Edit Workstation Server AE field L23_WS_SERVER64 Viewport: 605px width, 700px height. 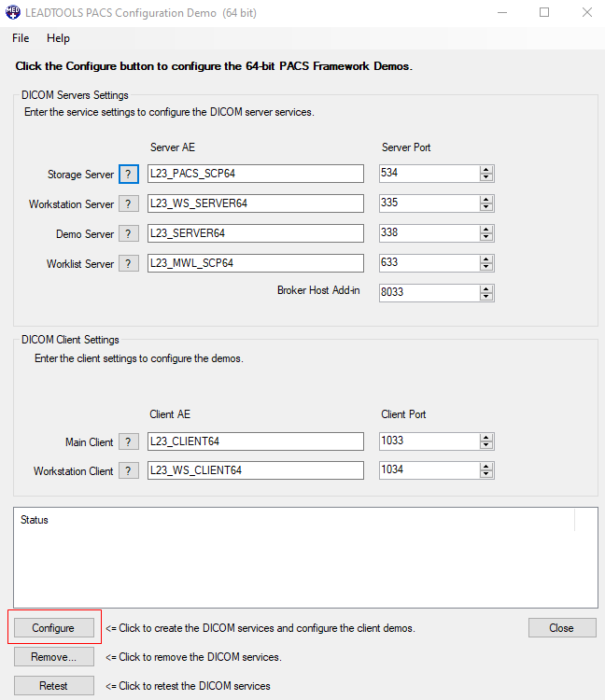(x=256, y=203)
